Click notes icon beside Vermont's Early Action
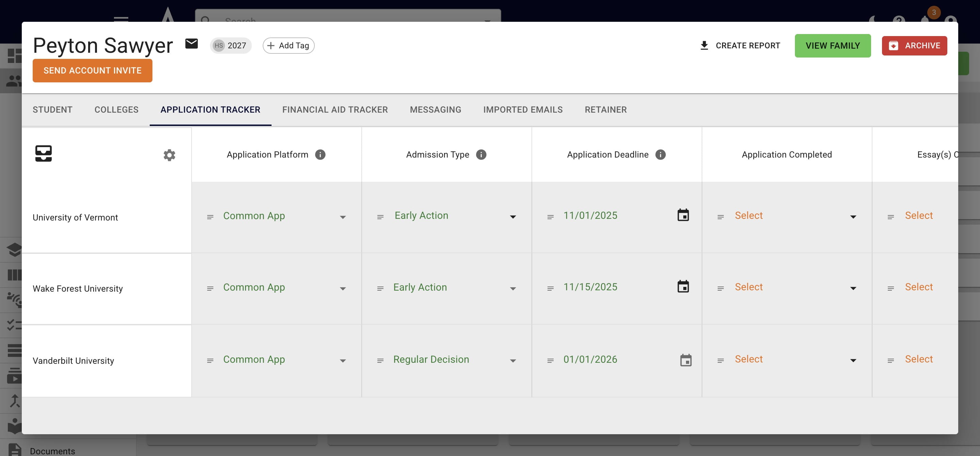Image resolution: width=980 pixels, height=456 pixels. click(x=380, y=217)
